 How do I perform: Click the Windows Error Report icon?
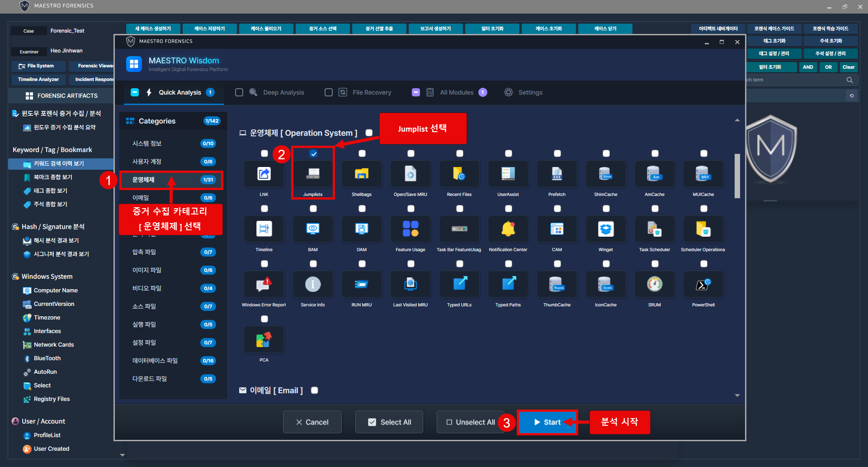[264, 284]
